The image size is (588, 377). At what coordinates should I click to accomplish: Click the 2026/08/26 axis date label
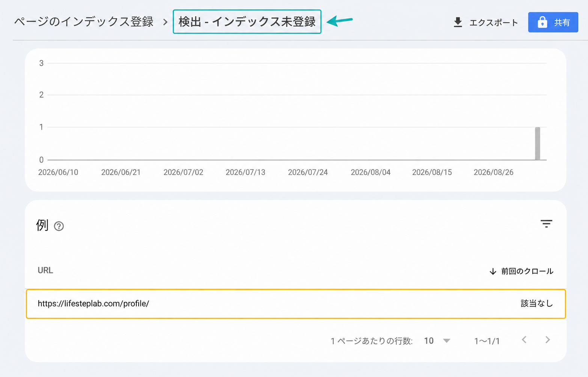click(x=493, y=173)
